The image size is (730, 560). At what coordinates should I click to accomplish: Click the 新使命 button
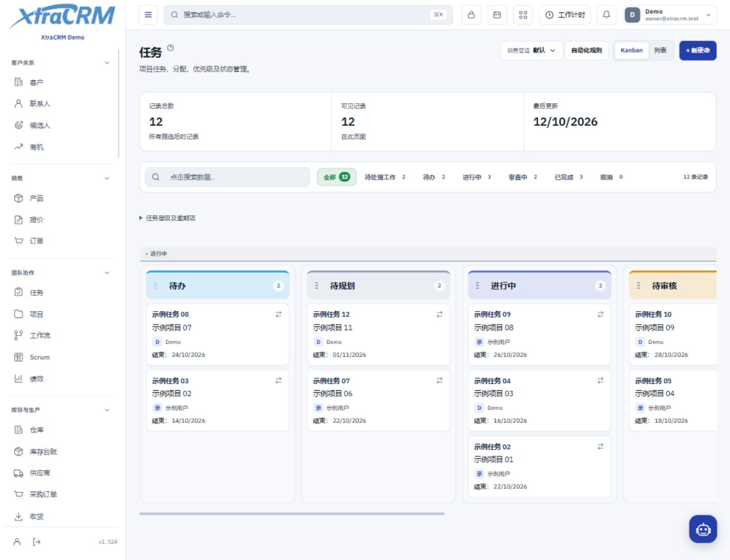click(x=697, y=51)
